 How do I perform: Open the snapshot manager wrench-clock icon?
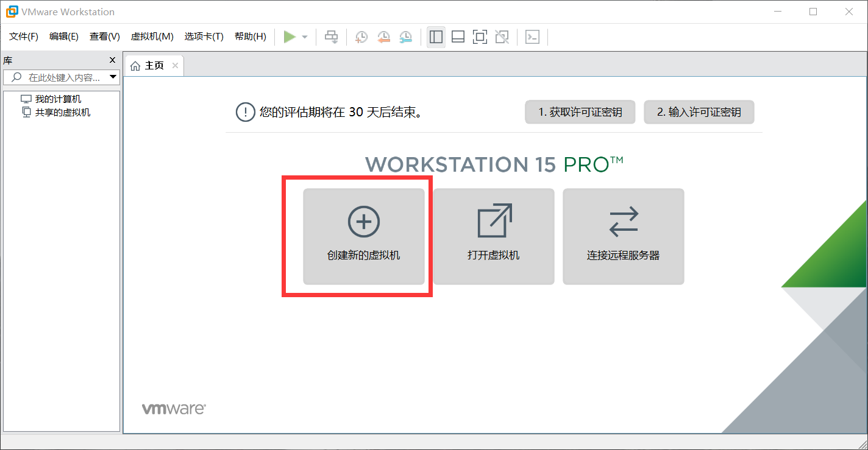pyautogui.click(x=405, y=37)
